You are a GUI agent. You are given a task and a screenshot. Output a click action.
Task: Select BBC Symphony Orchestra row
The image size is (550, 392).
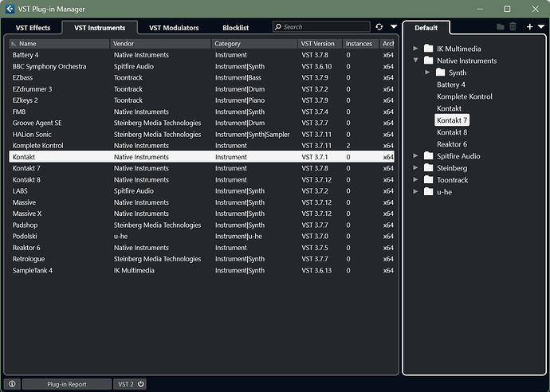coord(202,66)
